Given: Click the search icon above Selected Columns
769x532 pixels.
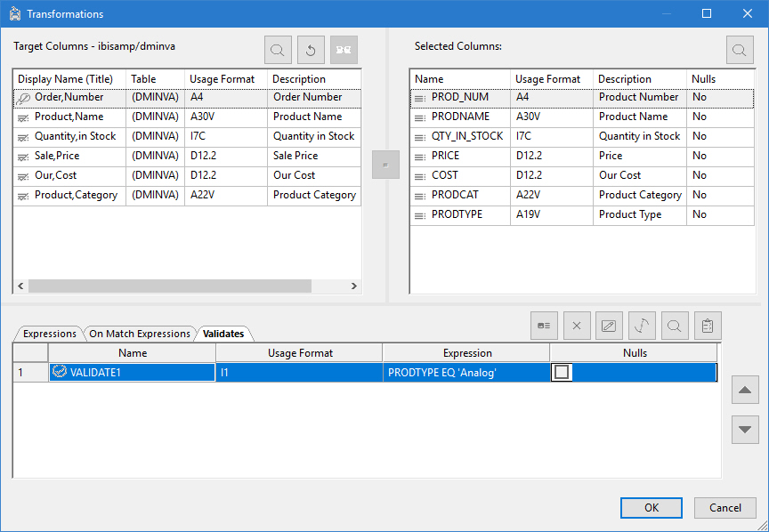Looking at the screenshot, I should (740, 50).
